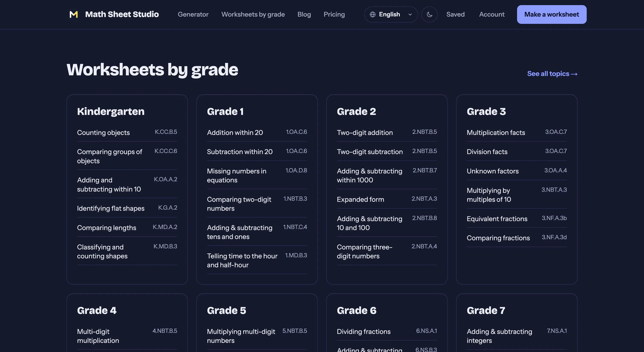This screenshot has height=352, width=644.
Task: Open the Pricing page
Action: click(334, 14)
